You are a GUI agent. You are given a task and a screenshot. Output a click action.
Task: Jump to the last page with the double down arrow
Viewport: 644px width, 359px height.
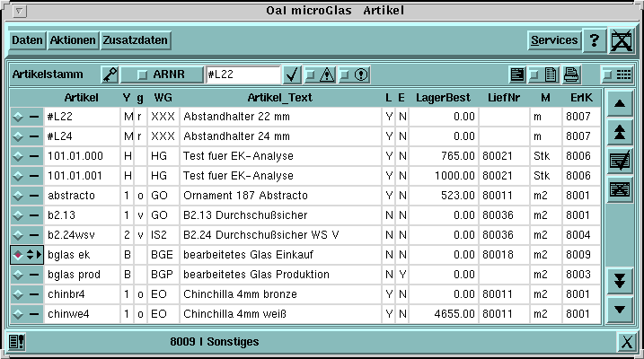pos(619,280)
